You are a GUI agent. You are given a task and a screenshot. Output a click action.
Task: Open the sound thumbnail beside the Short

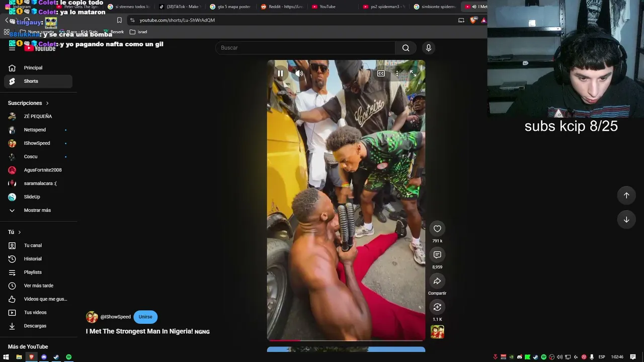coord(437,332)
